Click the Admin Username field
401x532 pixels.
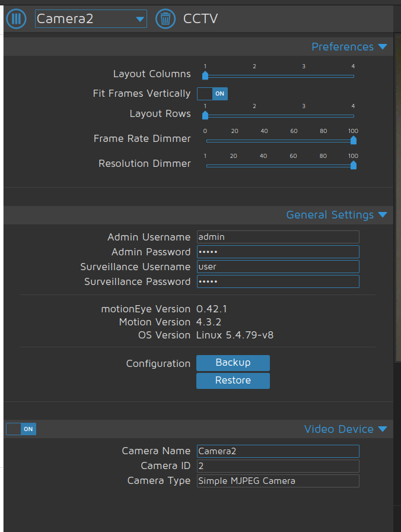click(278, 237)
